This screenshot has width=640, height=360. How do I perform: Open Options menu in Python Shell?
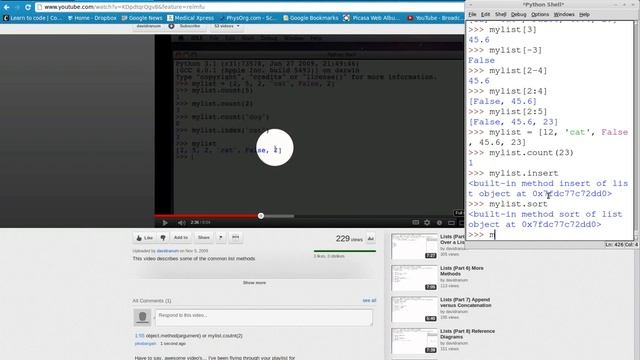[x=540, y=14]
